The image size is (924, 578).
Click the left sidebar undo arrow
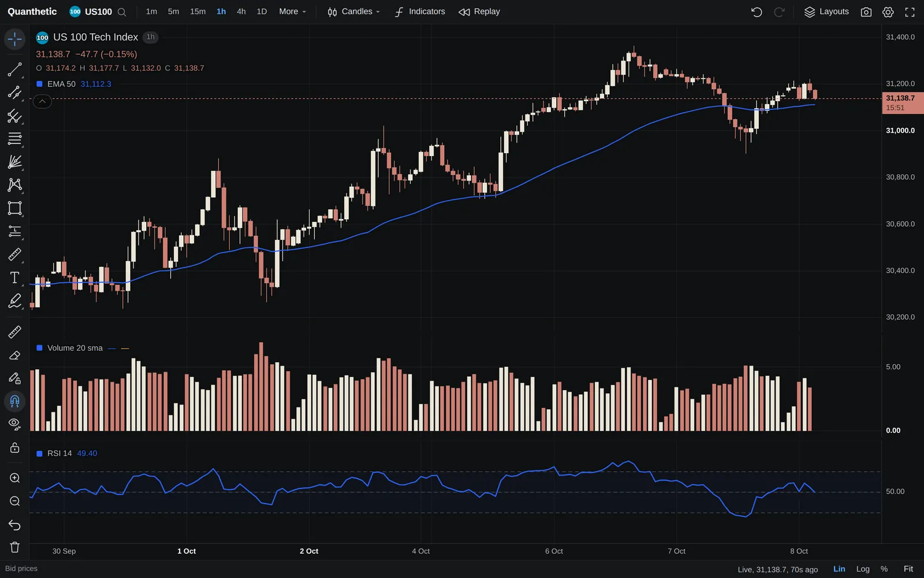[x=14, y=524]
